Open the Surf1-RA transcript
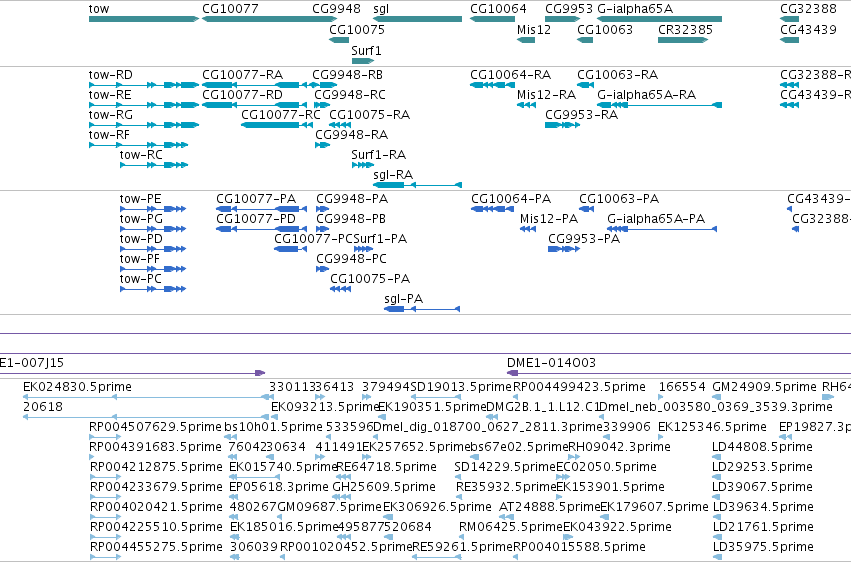 coord(363,165)
